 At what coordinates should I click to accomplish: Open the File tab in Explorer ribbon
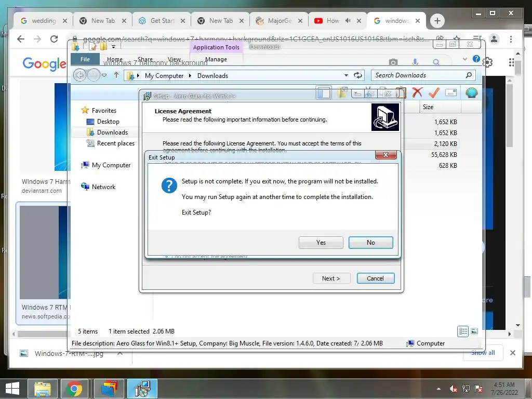(85, 59)
